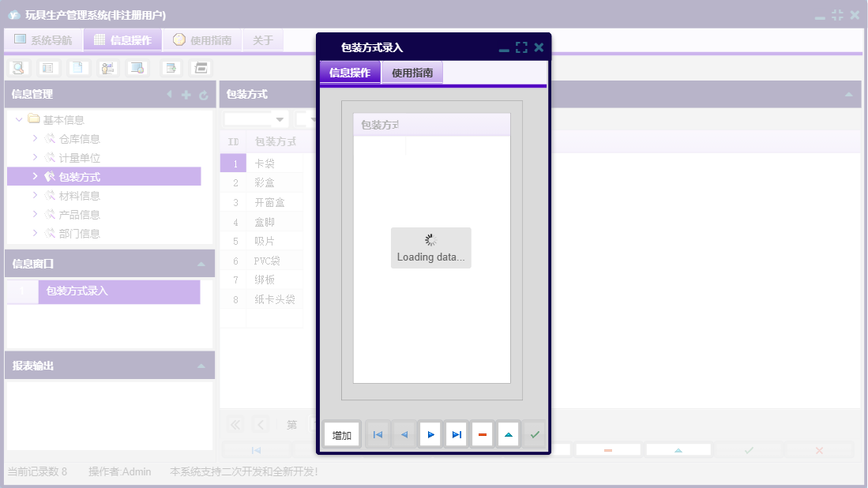This screenshot has height=488, width=868.
Task: Click the magnifier search toolbar icon
Action: coord(18,68)
